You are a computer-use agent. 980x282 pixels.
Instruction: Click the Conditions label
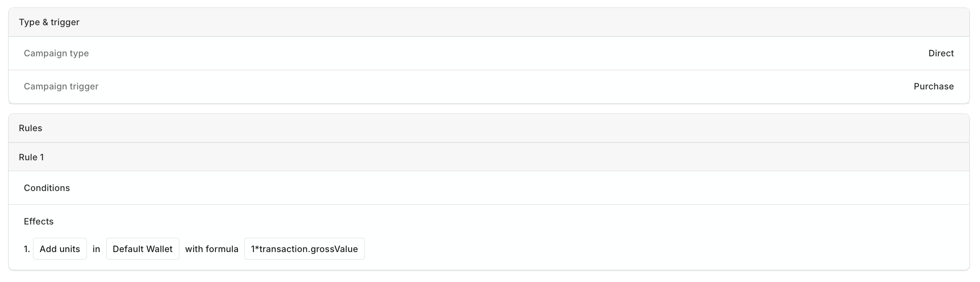(47, 188)
